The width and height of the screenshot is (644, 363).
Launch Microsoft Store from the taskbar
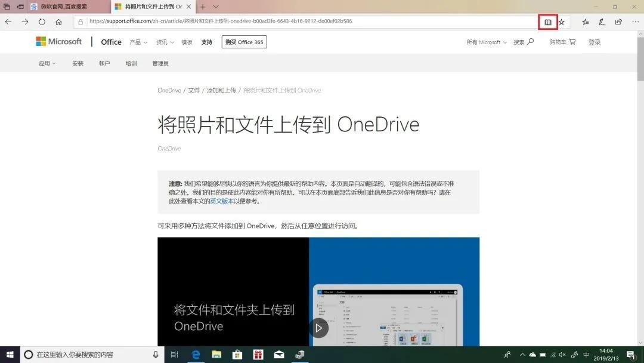237,354
